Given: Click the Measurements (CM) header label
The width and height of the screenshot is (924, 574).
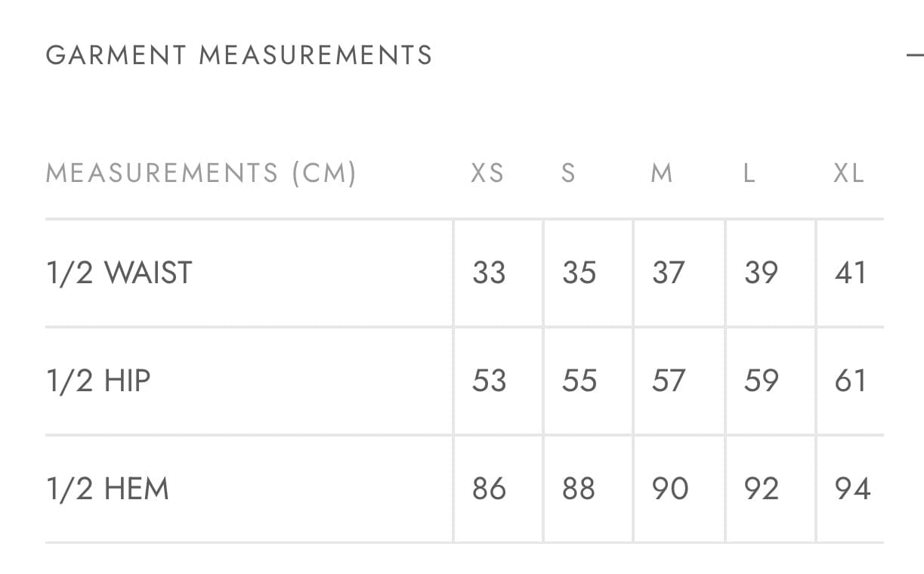Looking at the screenshot, I should pyautogui.click(x=201, y=174).
